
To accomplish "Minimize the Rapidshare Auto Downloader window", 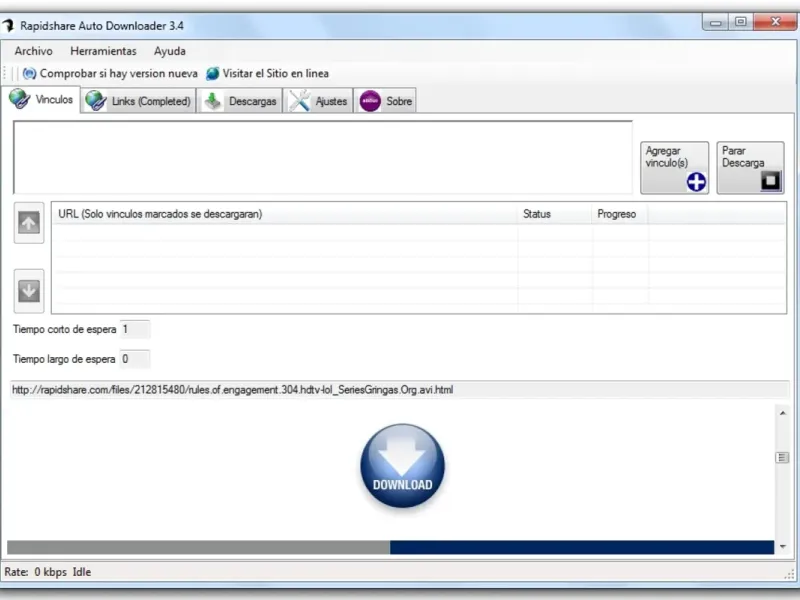I will (715, 22).
